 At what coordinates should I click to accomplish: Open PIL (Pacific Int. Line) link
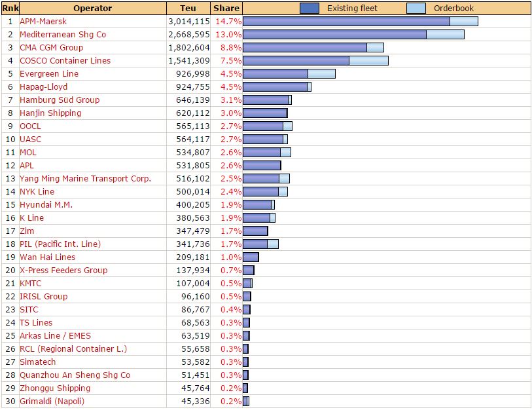(60, 244)
